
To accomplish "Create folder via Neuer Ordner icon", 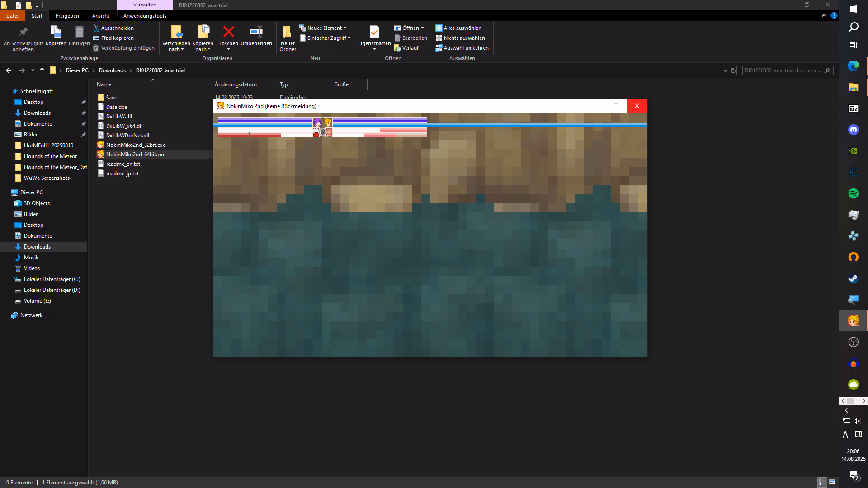I will click(287, 32).
